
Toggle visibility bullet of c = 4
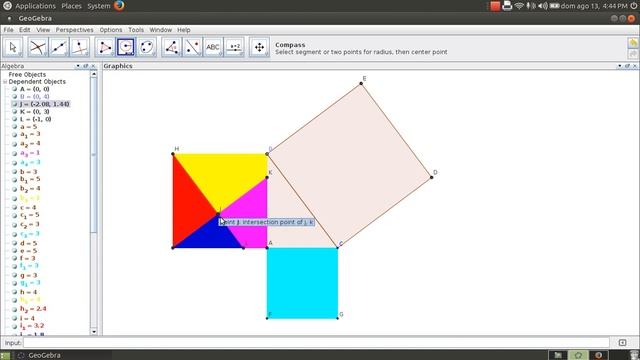pos(14,207)
